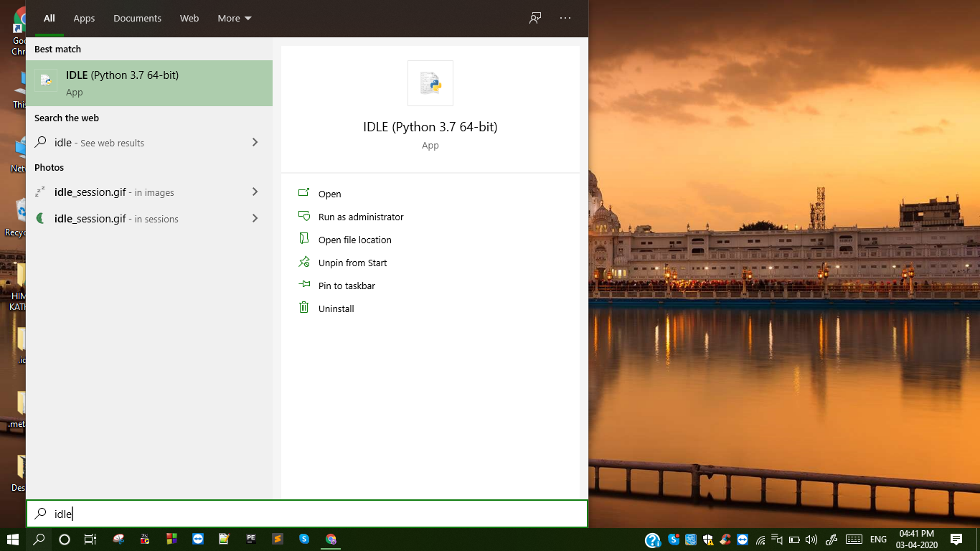
Task: Open the volume control in system tray
Action: pos(811,540)
